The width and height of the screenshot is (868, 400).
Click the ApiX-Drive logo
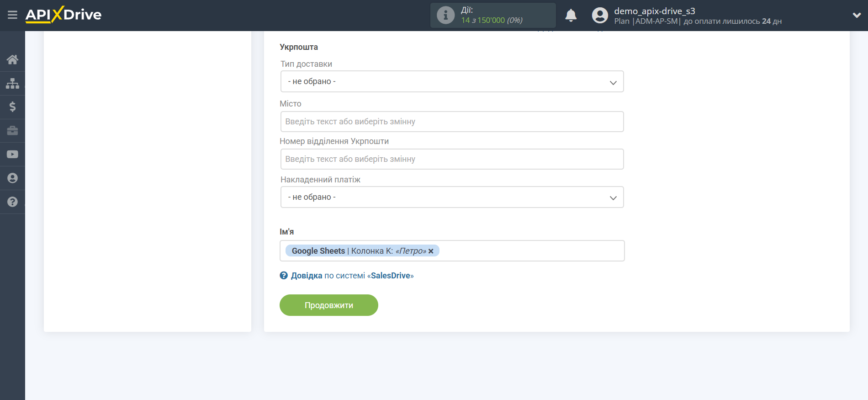tap(64, 15)
